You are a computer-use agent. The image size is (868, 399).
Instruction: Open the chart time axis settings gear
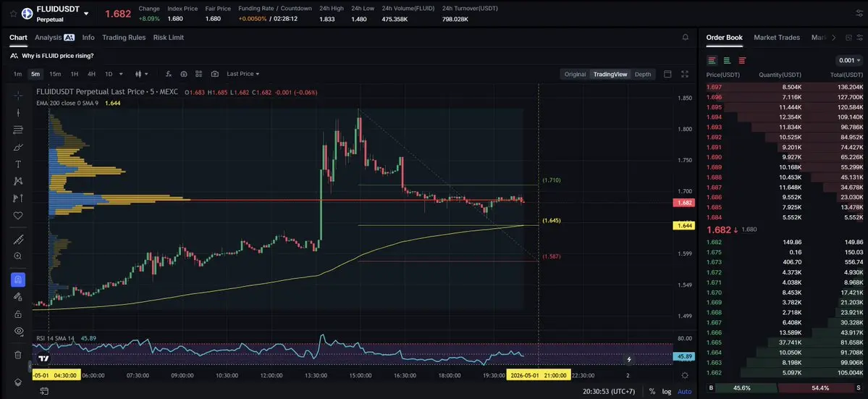[685, 375]
